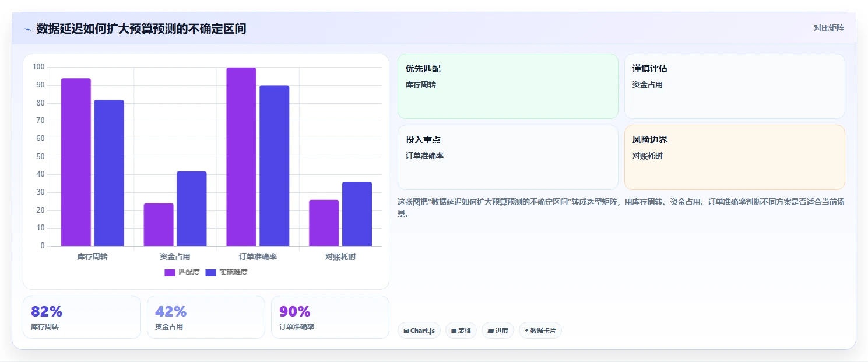Open the 风险边界 matrix card
The width and height of the screenshot is (868, 362).
tap(735, 157)
